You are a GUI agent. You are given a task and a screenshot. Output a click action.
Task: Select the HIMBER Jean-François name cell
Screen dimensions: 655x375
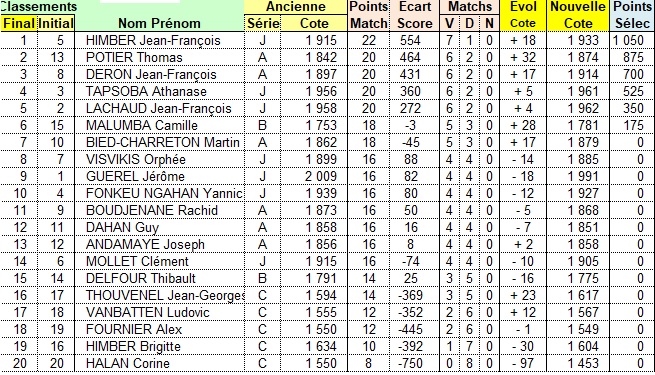160,41
